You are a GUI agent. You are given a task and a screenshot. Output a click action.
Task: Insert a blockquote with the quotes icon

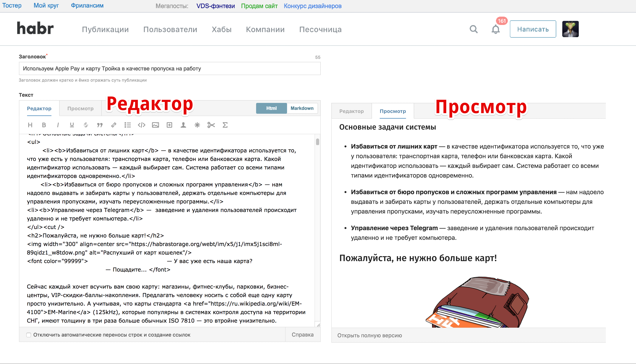coord(100,125)
